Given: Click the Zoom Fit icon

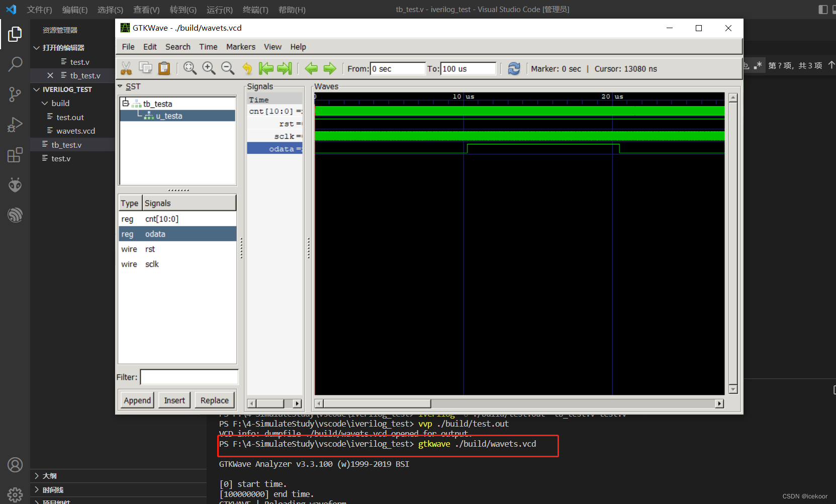Looking at the screenshot, I should pyautogui.click(x=190, y=68).
